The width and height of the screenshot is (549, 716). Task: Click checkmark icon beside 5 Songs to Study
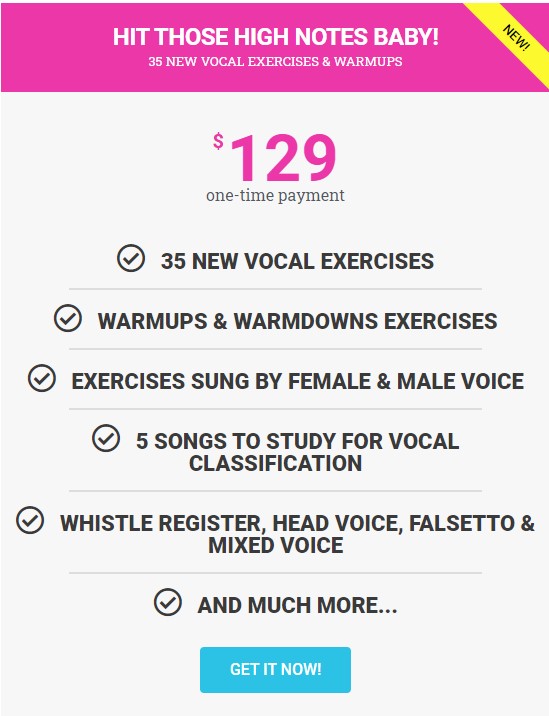(x=106, y=438)
